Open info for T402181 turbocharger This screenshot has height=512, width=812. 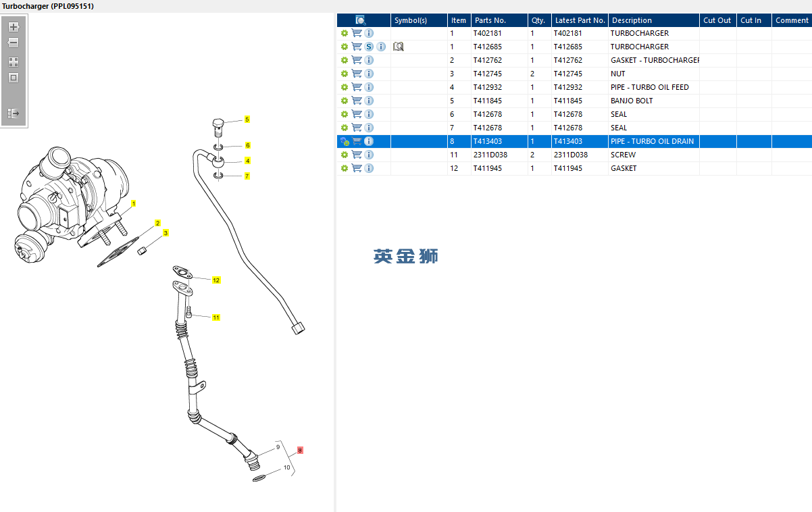click(369, 33)
